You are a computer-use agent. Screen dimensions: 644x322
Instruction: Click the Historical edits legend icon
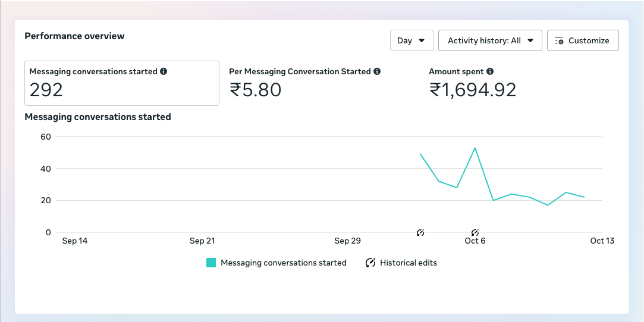tap(370, 263)
